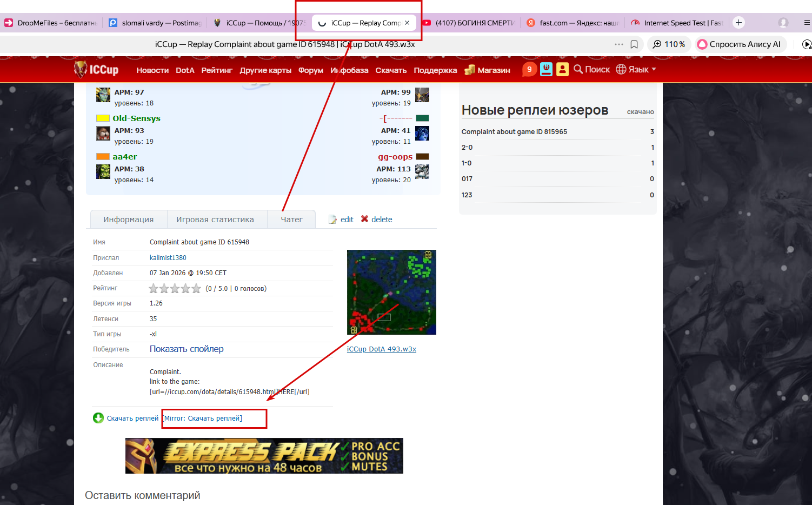Go to the ICCup home logo

[96, 70]
